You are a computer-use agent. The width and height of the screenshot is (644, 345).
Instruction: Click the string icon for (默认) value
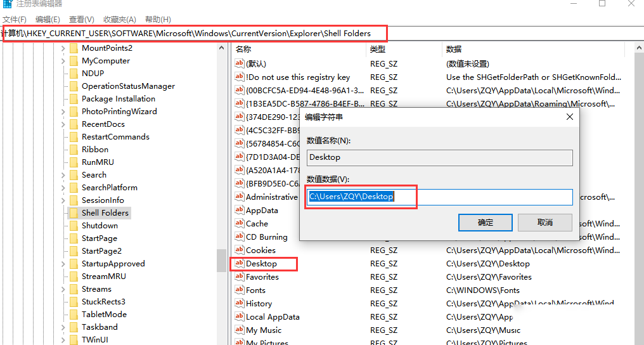pos(240,63)
